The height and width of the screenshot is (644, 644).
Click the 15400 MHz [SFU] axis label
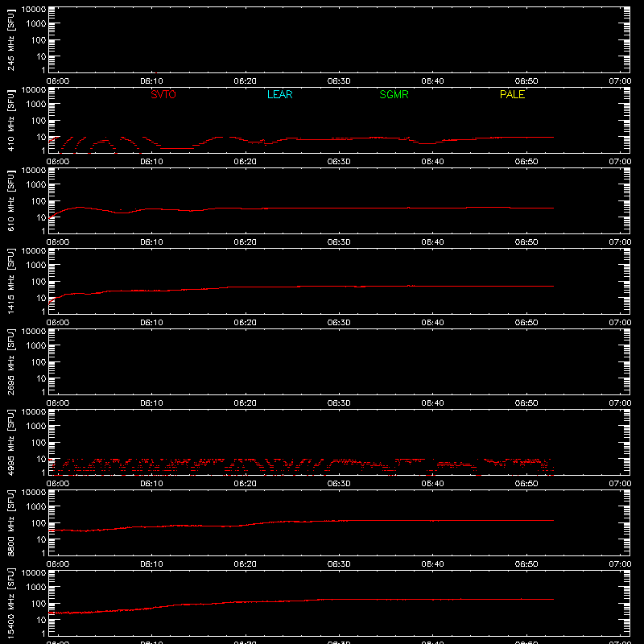tap(10, 603)
